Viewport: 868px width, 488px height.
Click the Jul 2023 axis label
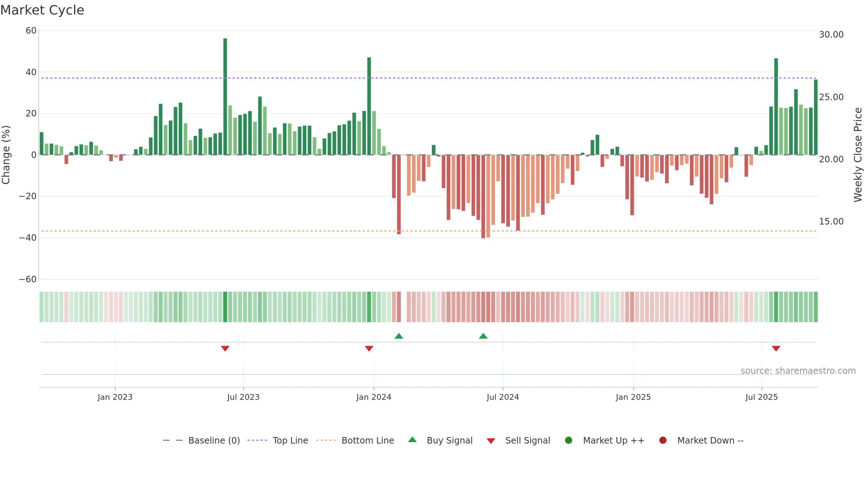click(243, 397)
